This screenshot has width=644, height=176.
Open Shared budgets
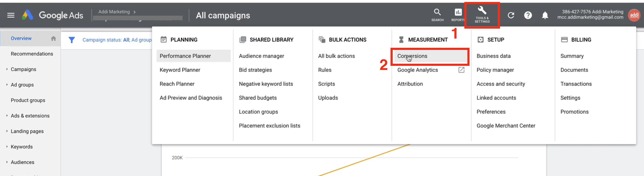point(258,98)
